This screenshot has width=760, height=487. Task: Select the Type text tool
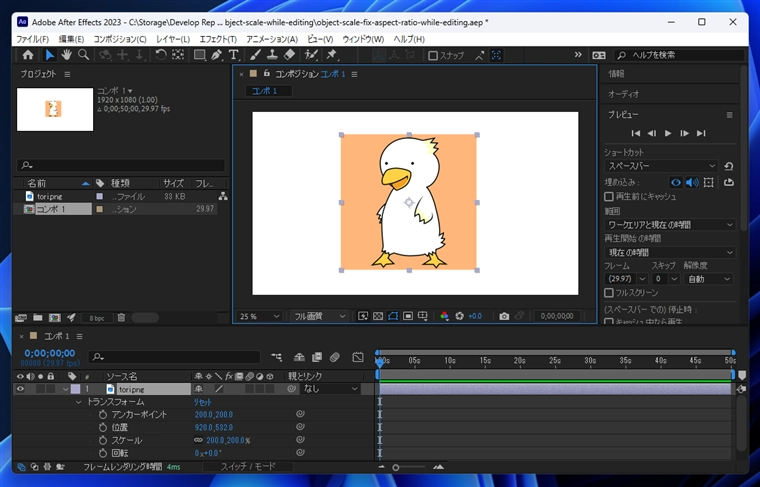[234, 55]
